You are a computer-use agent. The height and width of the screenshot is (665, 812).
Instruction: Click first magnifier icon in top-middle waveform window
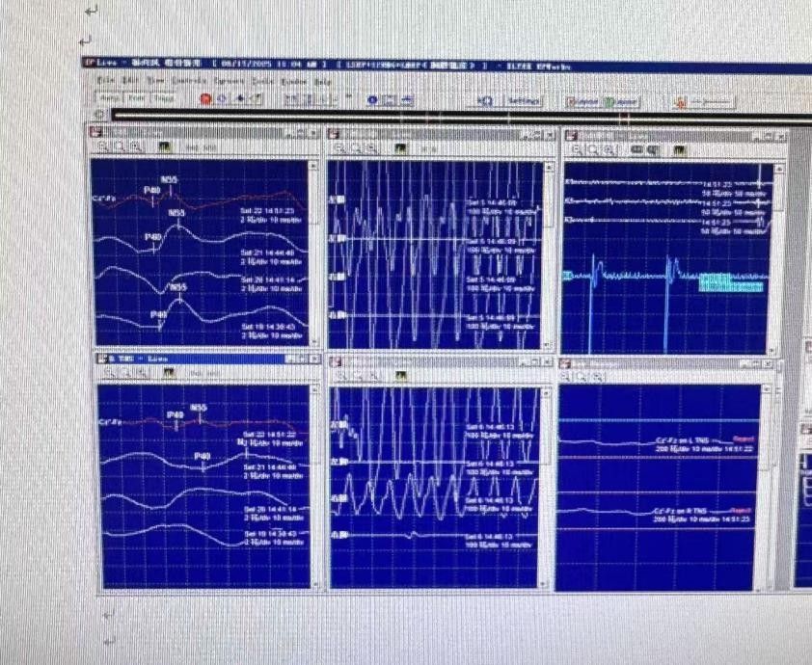(x=338, y=147)
